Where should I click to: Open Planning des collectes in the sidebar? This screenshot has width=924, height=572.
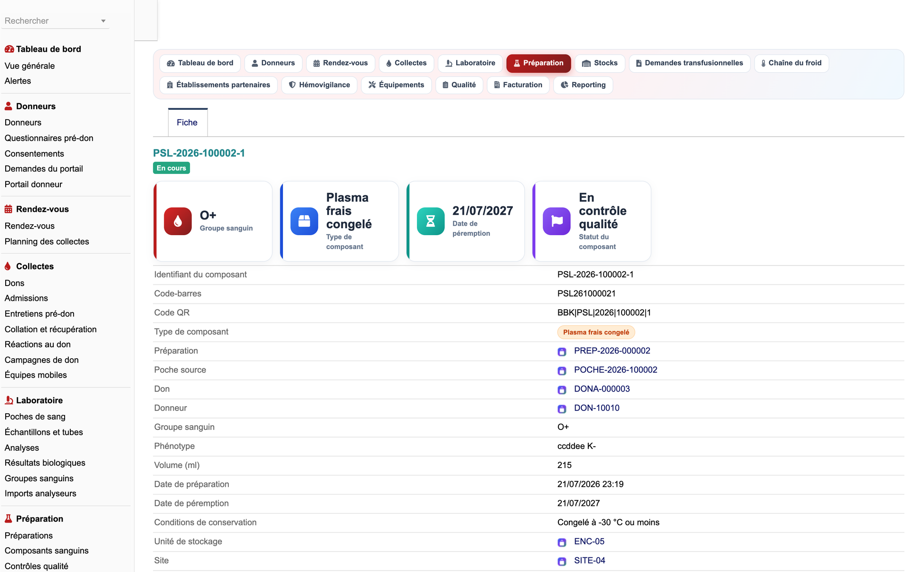pos(47,241)
